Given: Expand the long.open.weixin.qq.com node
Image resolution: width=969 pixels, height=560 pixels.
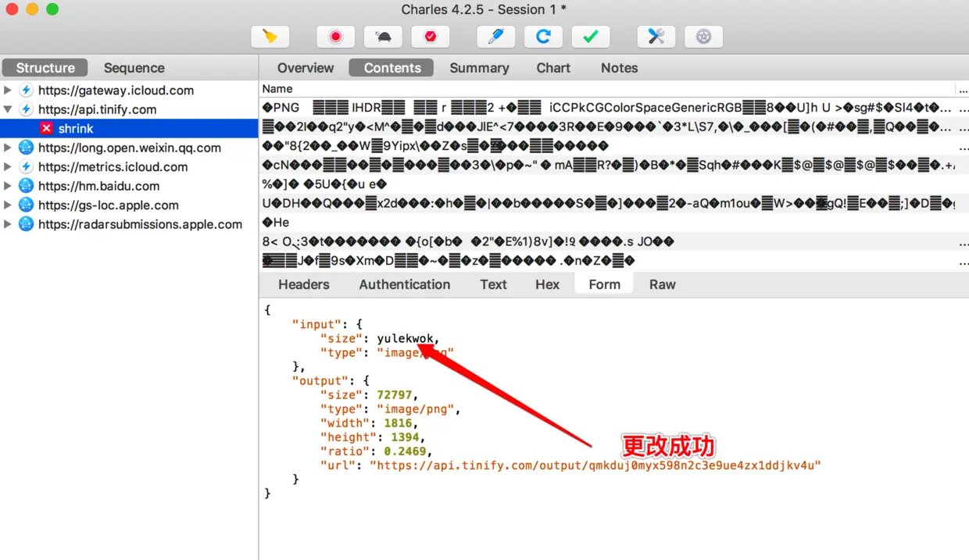Looking at the screenshot, I should pos(8,148).
